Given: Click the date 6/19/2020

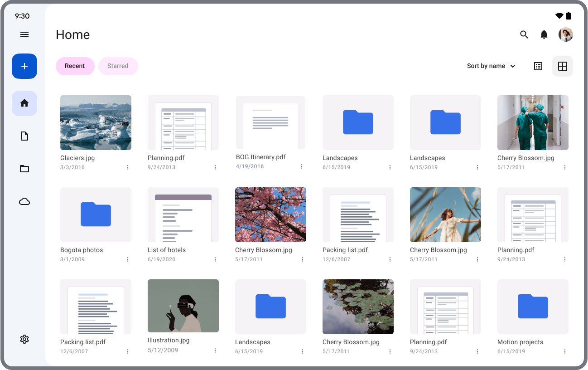Looking at the screenshot, I should click(x=162, y=259).
